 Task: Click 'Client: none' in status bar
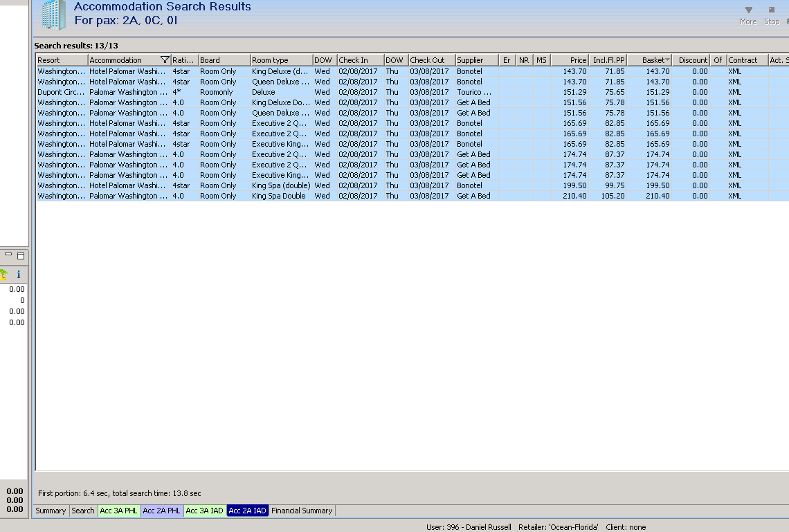point(626,527)
